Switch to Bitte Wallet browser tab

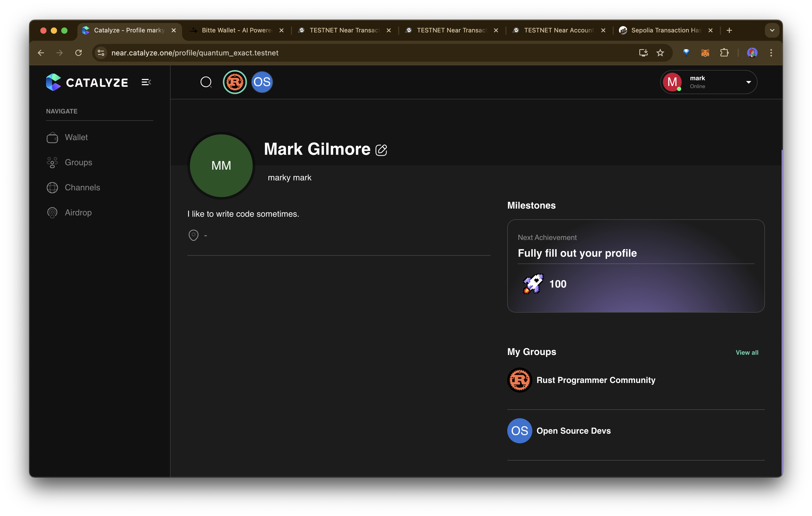[236, 30]
